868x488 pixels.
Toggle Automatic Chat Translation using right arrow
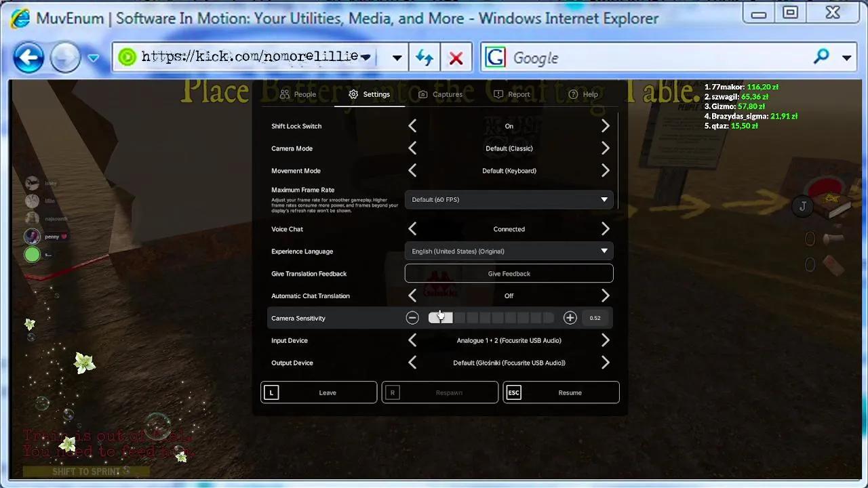click(x=605, y=296)
